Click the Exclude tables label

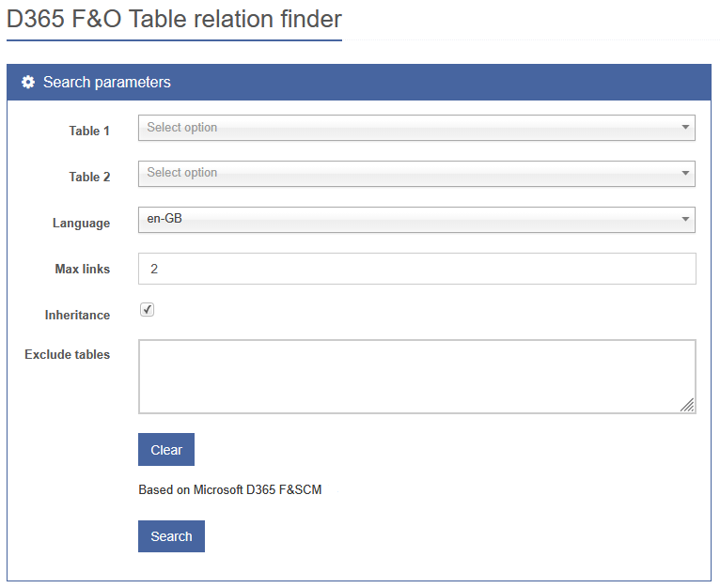pyautogui.click(x=67, y=355)
